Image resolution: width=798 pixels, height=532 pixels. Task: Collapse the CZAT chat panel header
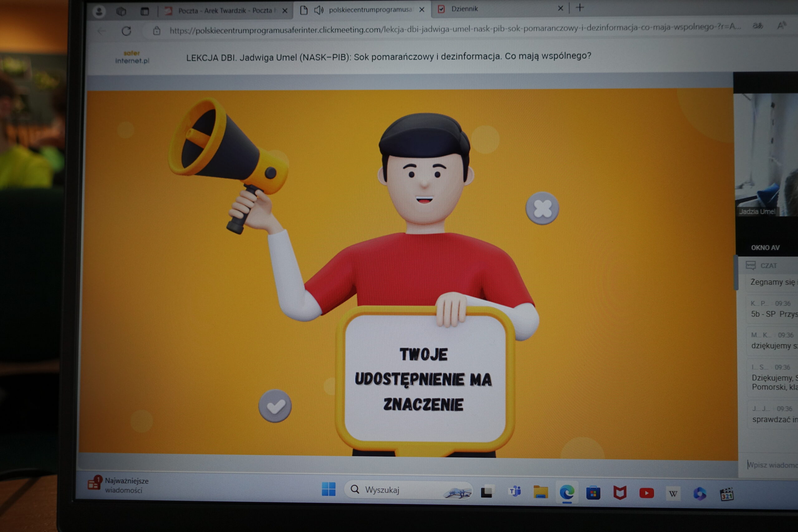click(768, 266)
